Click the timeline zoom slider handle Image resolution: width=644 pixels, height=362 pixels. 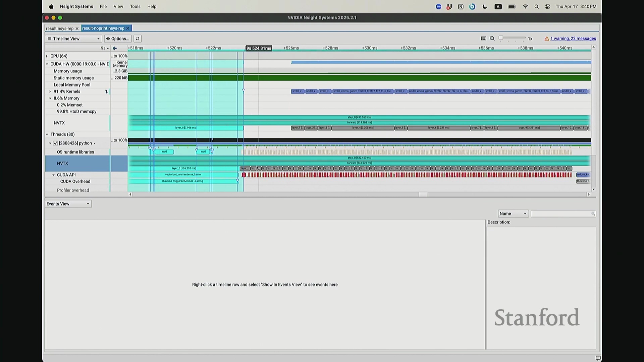click(x=501, y=38)
